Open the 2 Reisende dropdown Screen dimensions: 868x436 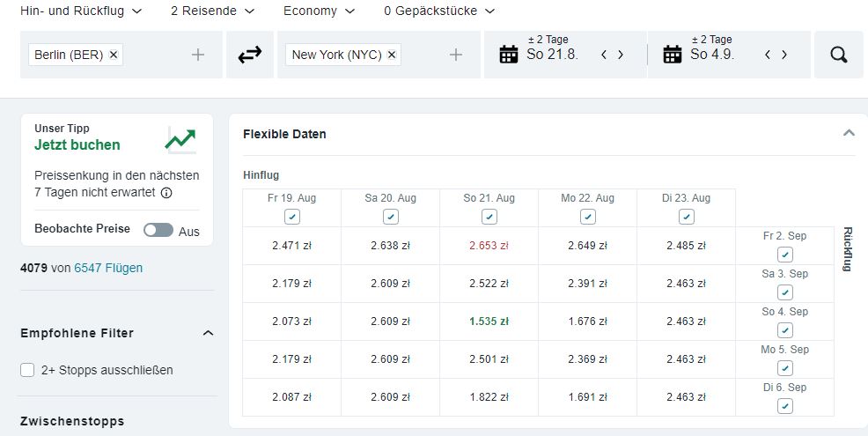click(212, 11)
